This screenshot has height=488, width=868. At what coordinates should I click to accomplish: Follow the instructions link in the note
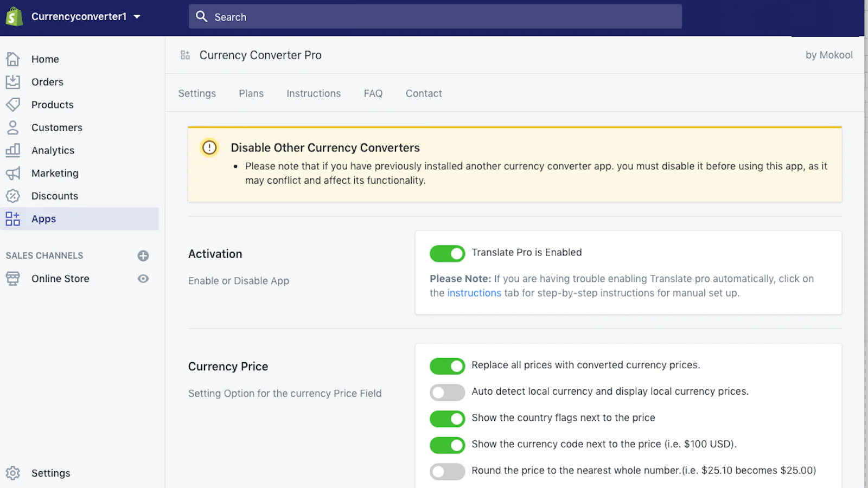tap(474, 293)
